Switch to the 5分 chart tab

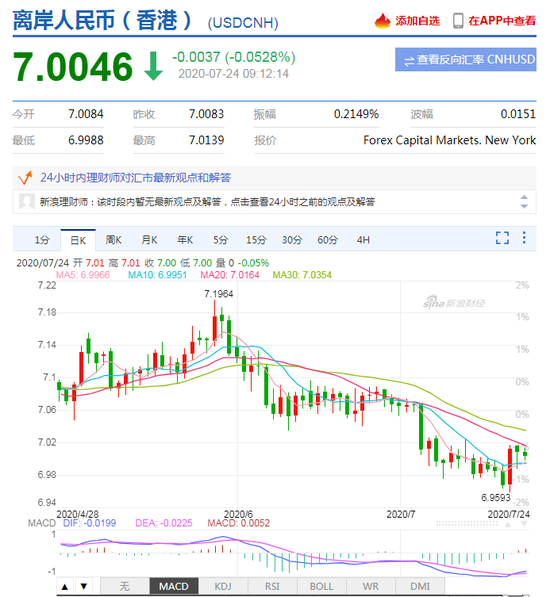coord(220,240)
